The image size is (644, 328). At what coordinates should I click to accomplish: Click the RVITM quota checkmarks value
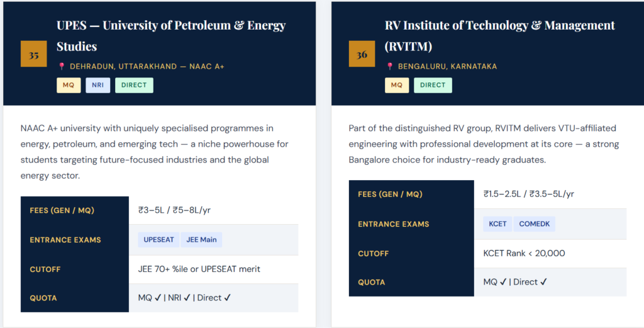515,282
